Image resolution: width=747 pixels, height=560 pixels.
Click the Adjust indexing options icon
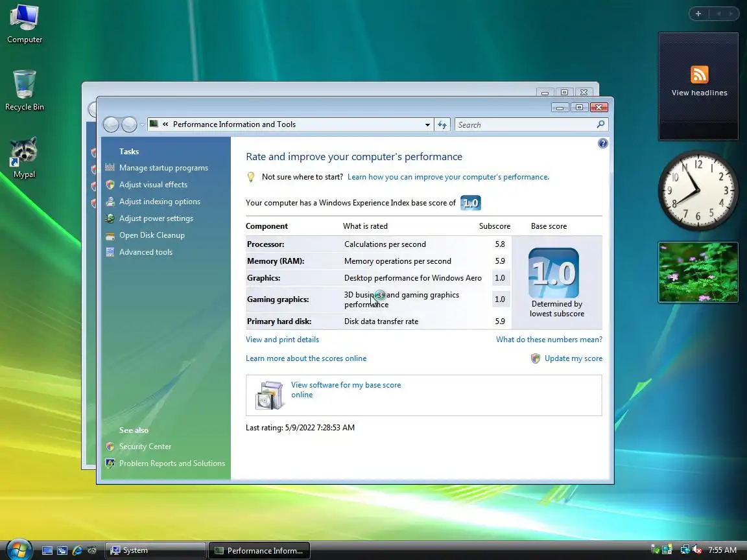click(110, 202)
